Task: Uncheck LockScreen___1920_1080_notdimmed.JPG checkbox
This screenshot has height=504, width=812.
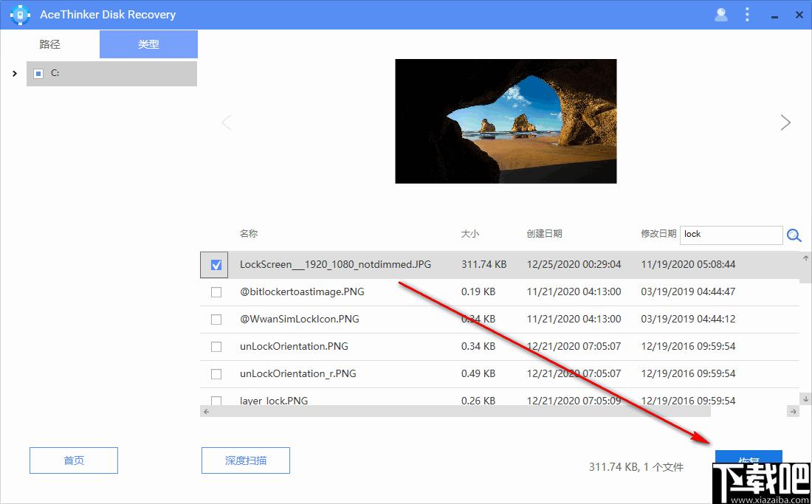Action: point(216,265)
